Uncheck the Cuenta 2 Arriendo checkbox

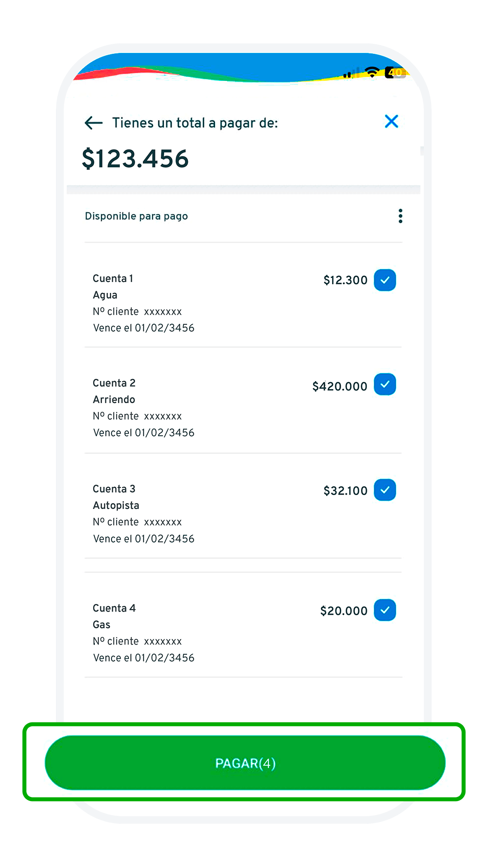coord(385,384)
